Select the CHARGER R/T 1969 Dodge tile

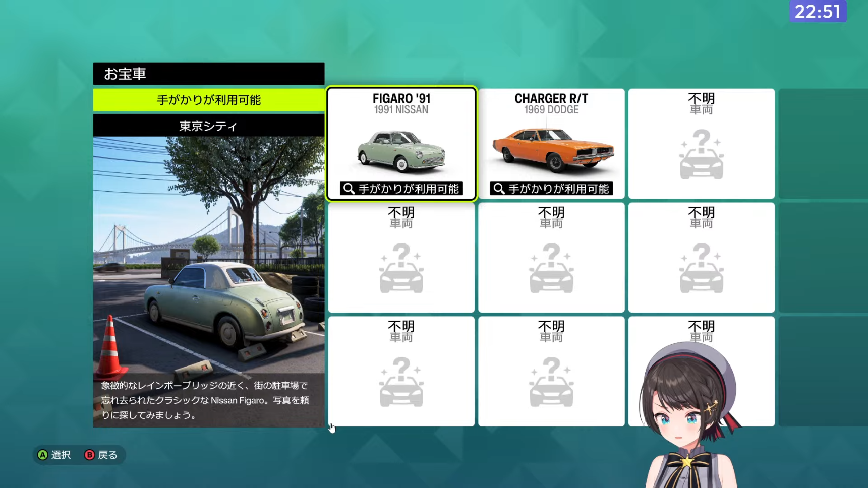coord(551,144)
